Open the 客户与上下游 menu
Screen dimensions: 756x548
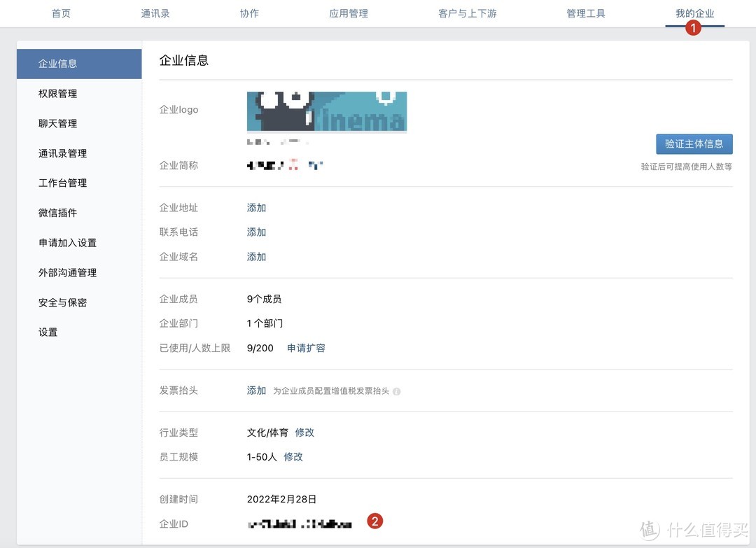pos(467,13)
